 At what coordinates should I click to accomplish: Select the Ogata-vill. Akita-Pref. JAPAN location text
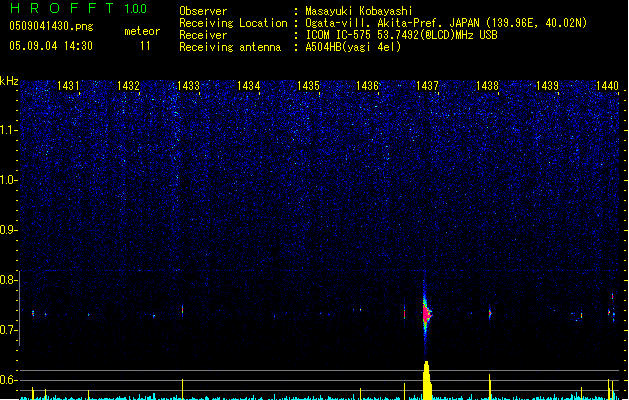pyautogui.click(x=446, y=23)
